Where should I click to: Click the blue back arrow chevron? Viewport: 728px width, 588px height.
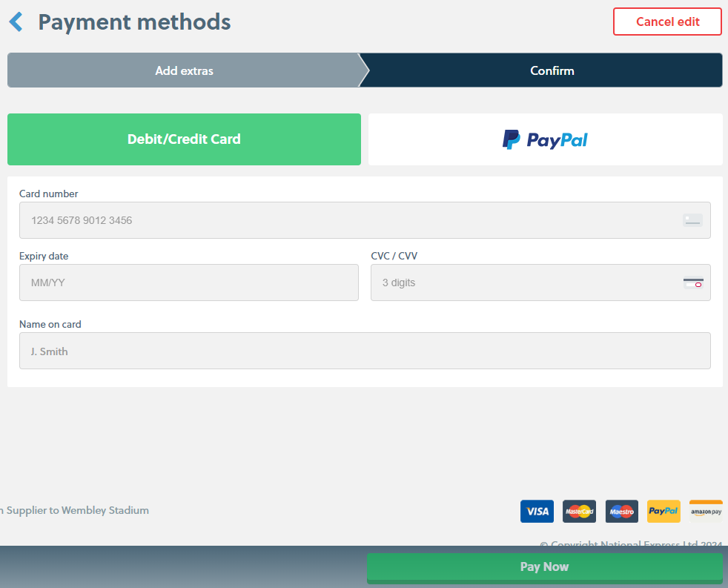(16, 22)
